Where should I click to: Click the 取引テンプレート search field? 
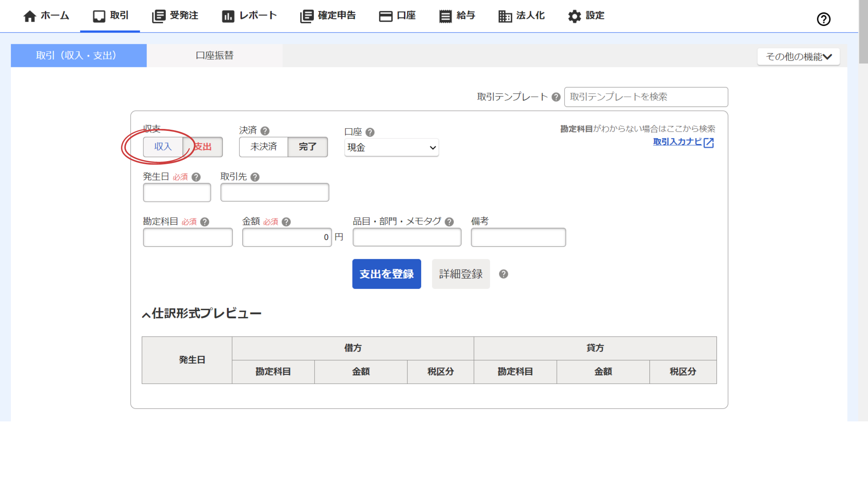tap(646, 97)
